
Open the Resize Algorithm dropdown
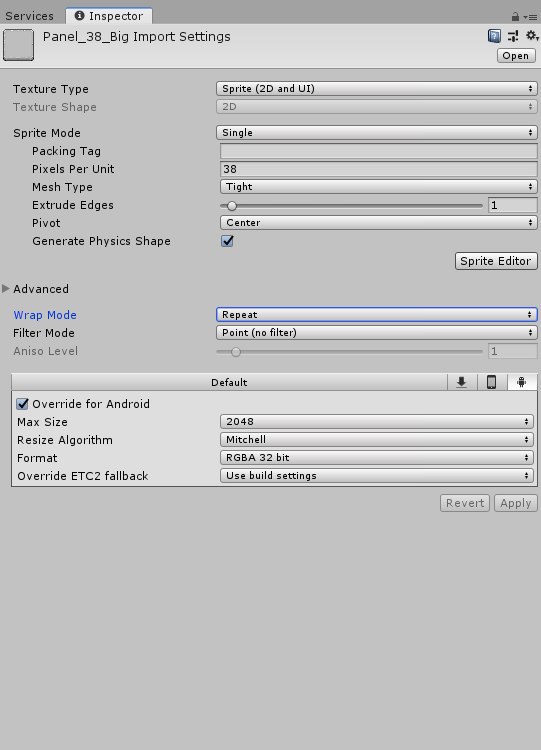pos(376,440)
